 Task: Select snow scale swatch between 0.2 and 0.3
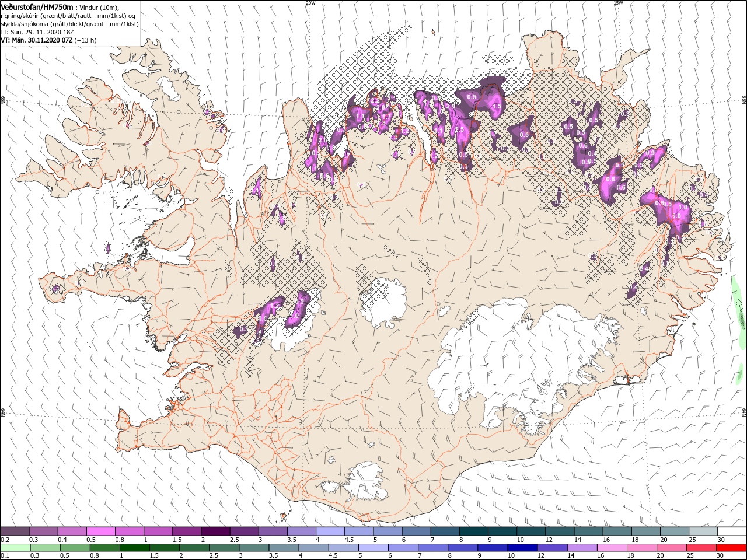click(15, 531)
